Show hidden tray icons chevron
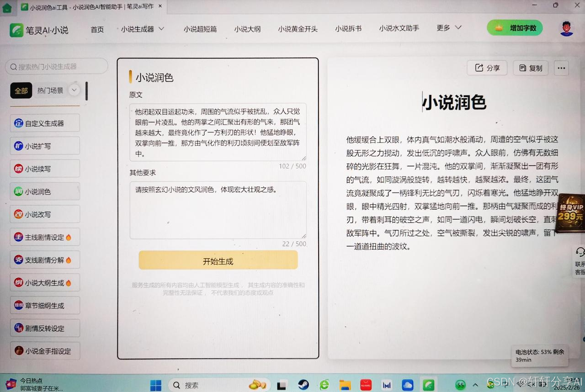Image resolution: width=585 pixels, height=392 pixels. [x=475, y=385]
